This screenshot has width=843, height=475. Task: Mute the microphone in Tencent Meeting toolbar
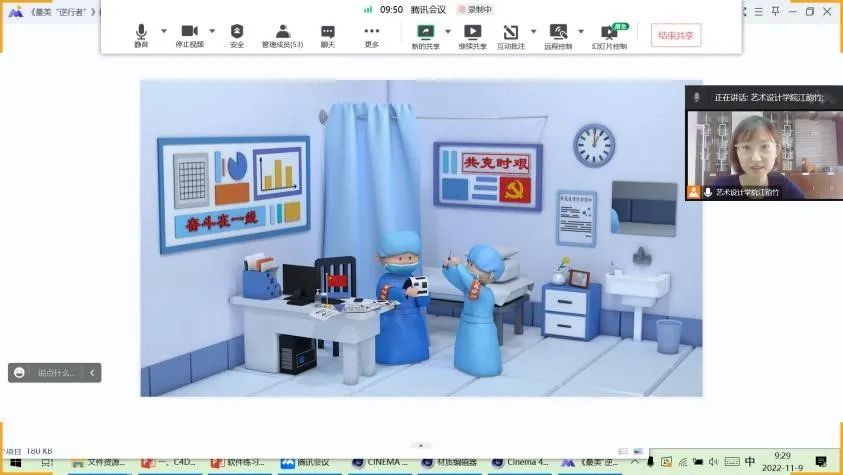point(141,34)
